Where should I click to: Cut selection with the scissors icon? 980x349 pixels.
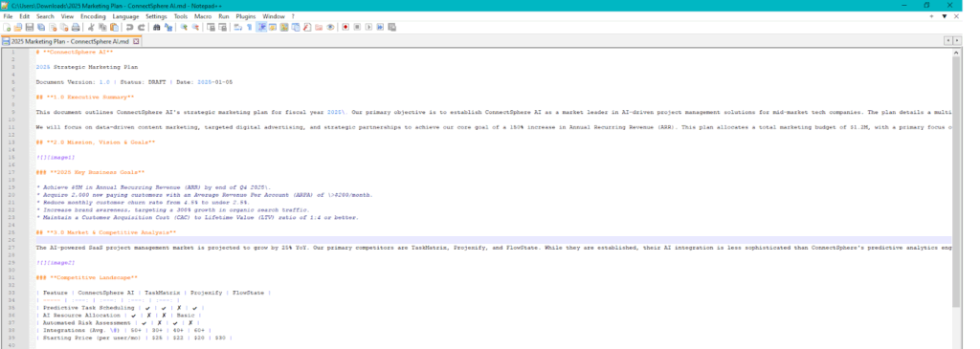[91, 28]
